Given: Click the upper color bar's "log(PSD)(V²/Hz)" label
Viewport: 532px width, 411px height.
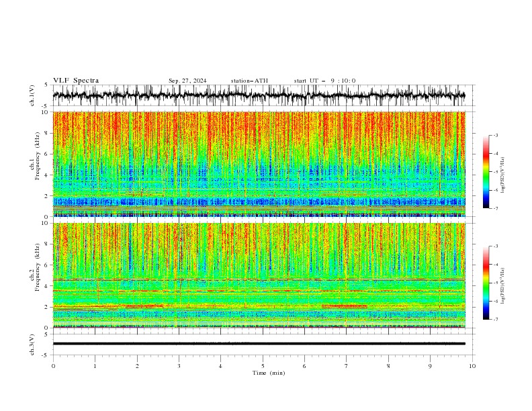Looking at the screenshot, I should (502, 175).
